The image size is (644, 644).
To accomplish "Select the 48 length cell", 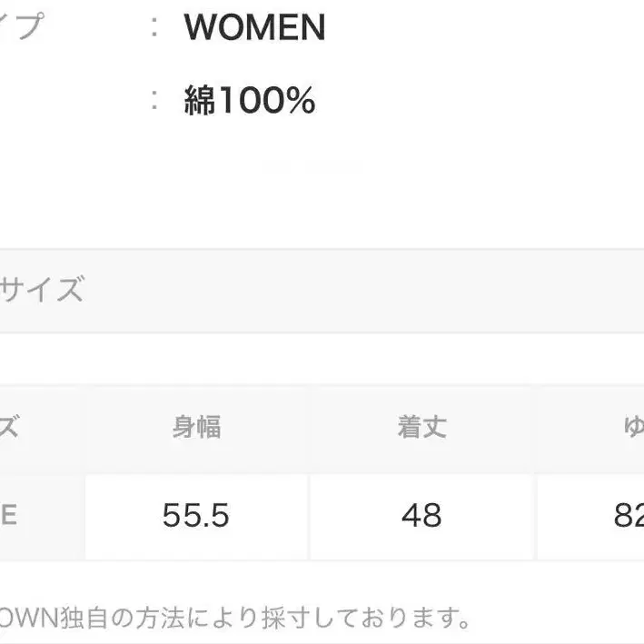I will (x=421, y=516).
